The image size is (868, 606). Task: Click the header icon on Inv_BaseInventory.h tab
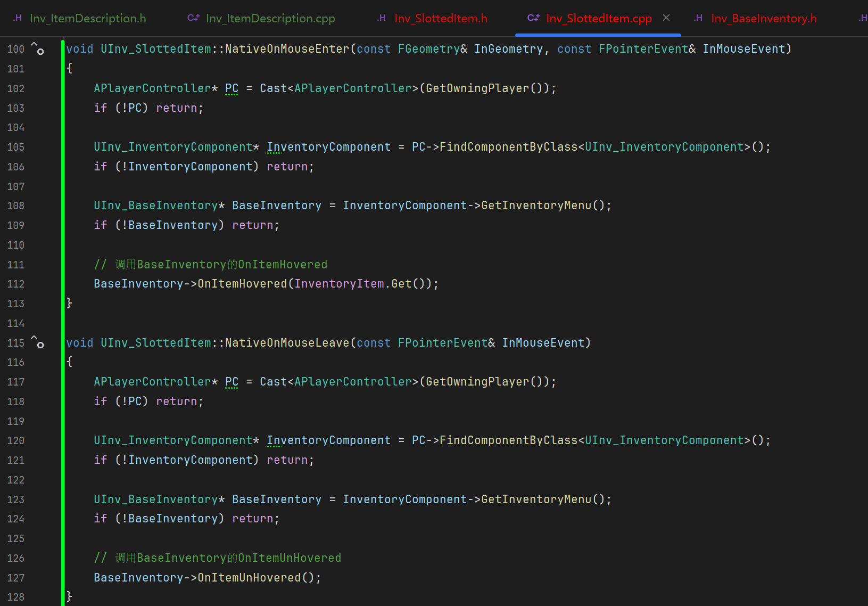pyautogui.click(x=698, y=18)
